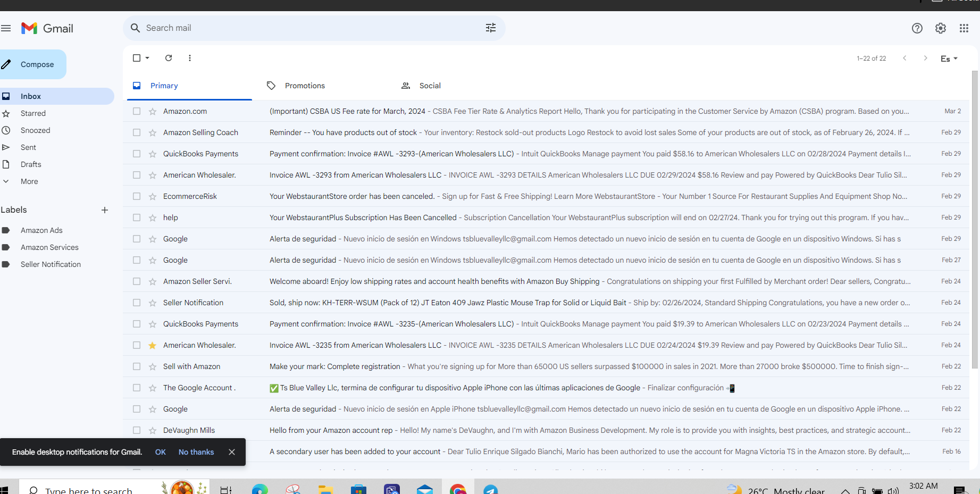Tick the Sell with Amazon checkbox
The width and height of the screenshot is (980, 494).
[x=137, y=366]
